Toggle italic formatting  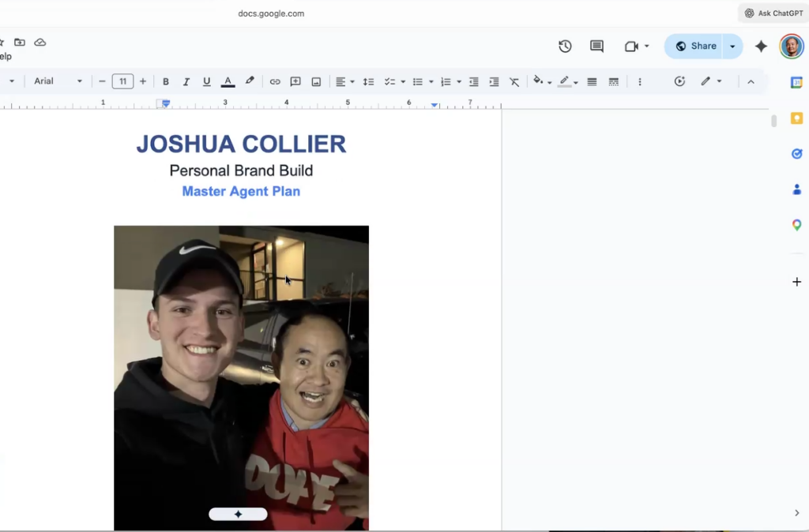(x=186, y=81)
